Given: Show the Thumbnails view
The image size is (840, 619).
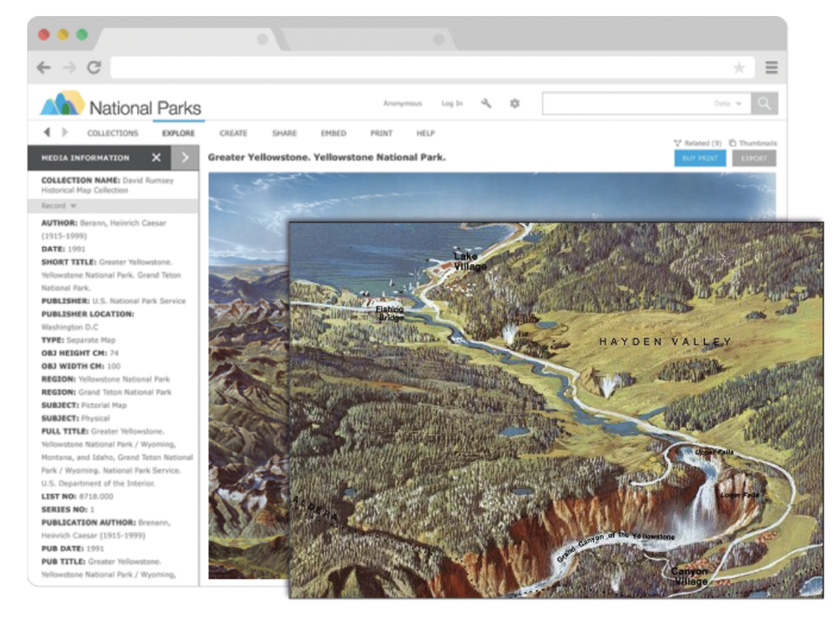Looking at the screenshot, I should click(753, 143).
